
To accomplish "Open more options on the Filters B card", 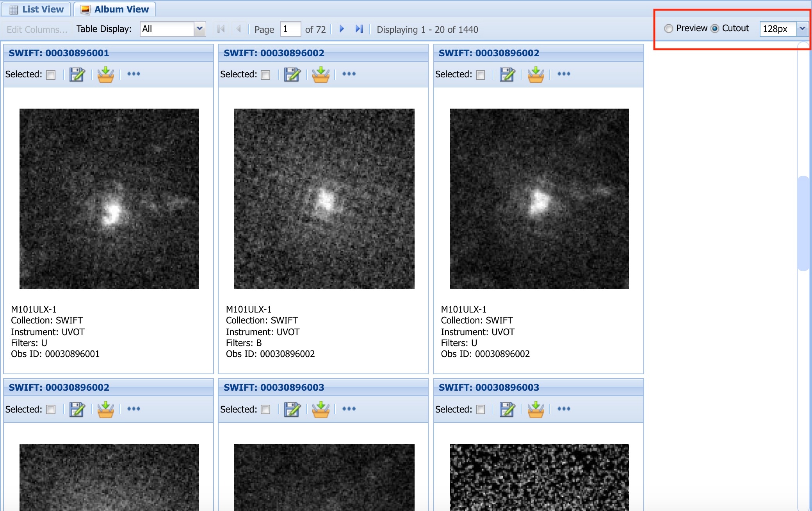I will coord(349,74).
